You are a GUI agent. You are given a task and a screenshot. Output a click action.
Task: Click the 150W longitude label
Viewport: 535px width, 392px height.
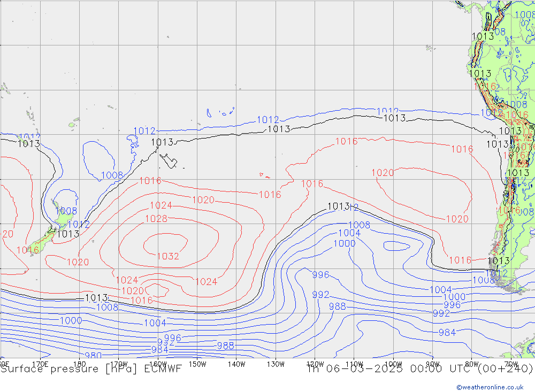pyautogui.click(x=197, y=364)
